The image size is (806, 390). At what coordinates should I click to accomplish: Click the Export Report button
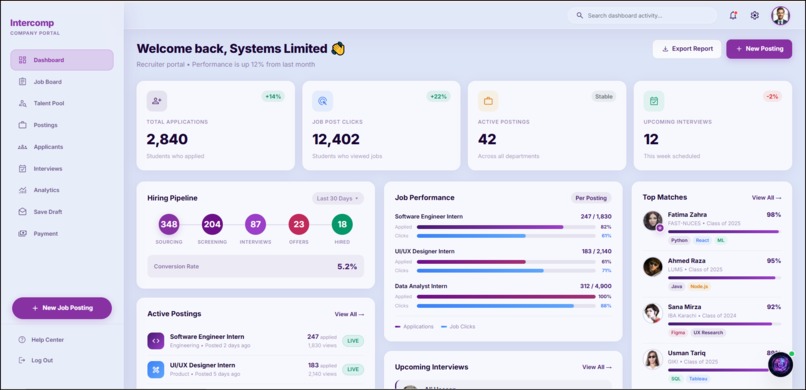coord(687,49)
